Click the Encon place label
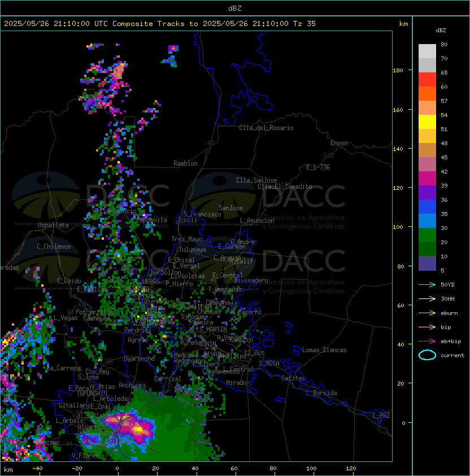Image resolution: width=470 pixels, height=476 pixels. [x=339, y=143]
